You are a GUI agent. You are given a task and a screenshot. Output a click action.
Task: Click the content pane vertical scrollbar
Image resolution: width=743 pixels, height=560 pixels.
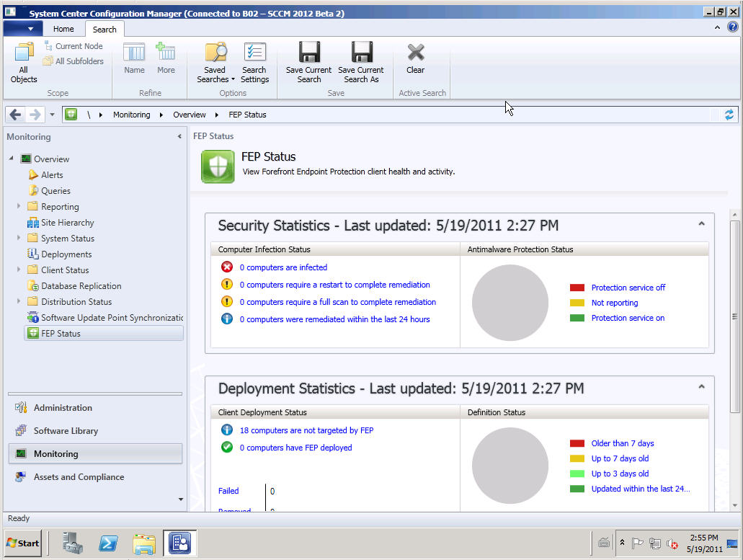(734, 316)
